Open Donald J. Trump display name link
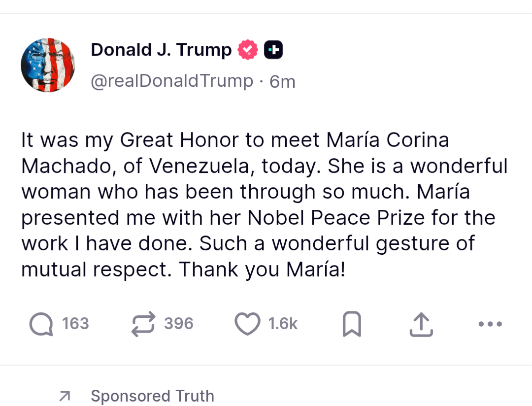 tap(161, 50)
